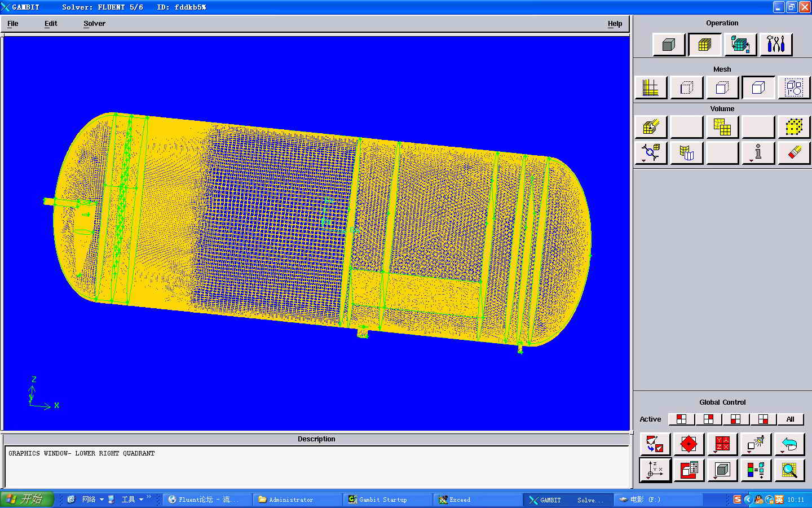812x508 pixels.
Task: Open the Specify Color Mode button
Action: 756,470
